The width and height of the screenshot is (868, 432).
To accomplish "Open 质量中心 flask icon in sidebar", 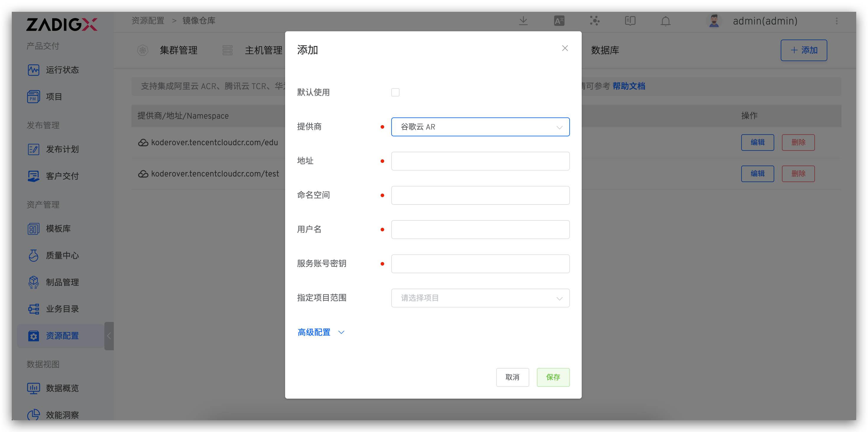I will 33,255.
